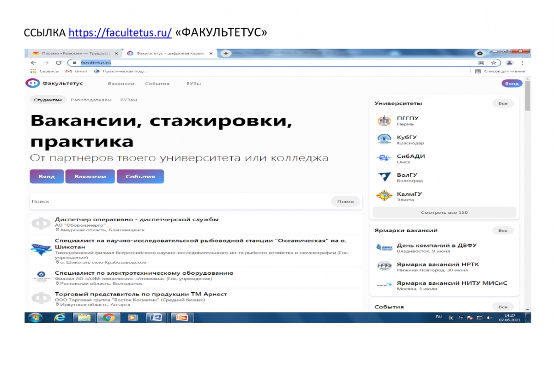Image resolution: width=554 pixels, height=392 pixels.
Task: Open the Практическая подг... bookmark
Action: pyautogui.click(x=121, y=71)
